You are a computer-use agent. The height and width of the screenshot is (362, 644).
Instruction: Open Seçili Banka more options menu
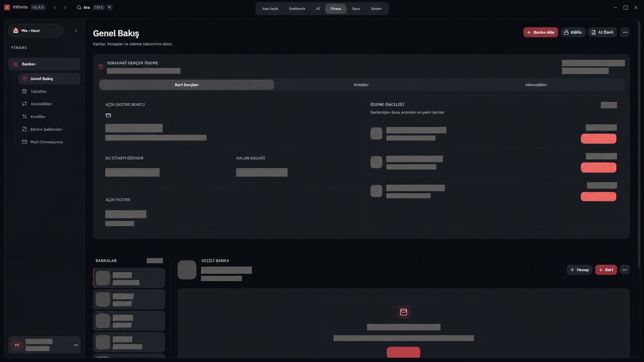[625, 270]
